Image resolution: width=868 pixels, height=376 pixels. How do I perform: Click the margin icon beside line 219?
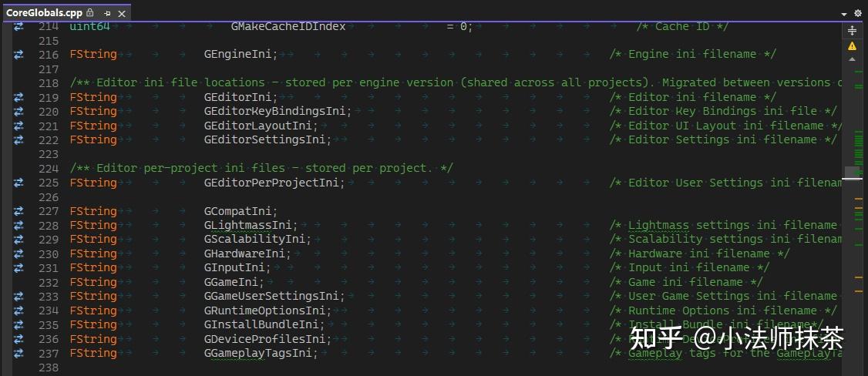pos(19,98)
